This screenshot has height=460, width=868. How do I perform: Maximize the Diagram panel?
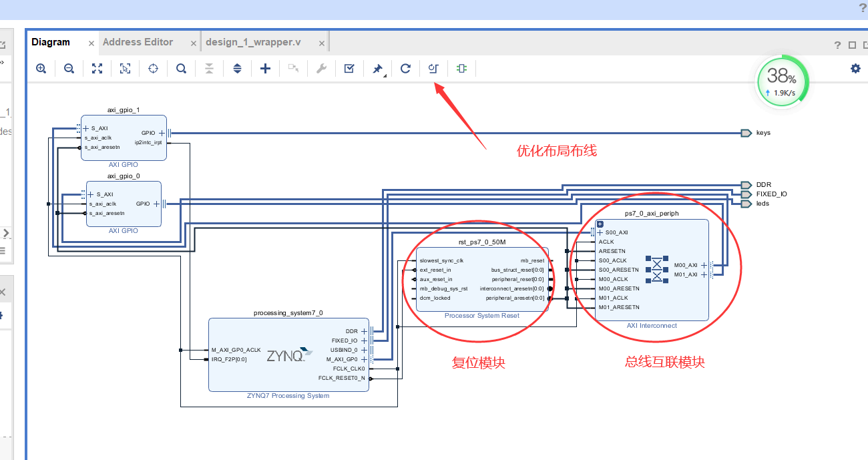pyautogui.click(x=852, y=45)
